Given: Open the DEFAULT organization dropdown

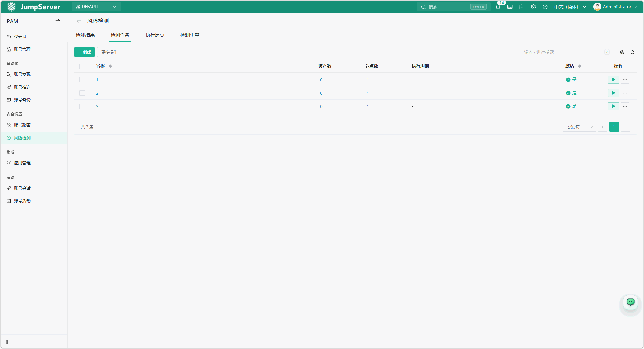Looking at the screenshot, I should [96, 7].
